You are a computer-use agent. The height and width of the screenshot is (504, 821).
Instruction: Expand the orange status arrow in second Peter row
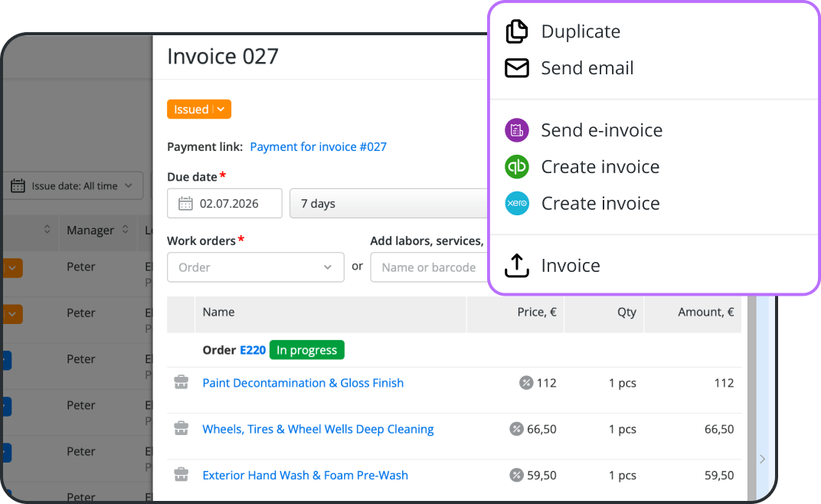pos(12,314)
